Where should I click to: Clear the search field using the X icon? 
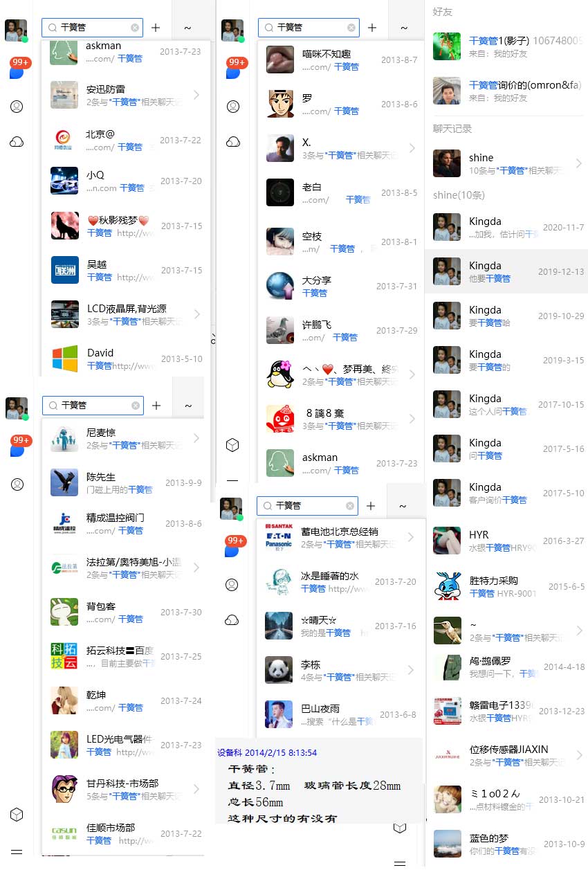coord(134,27)
